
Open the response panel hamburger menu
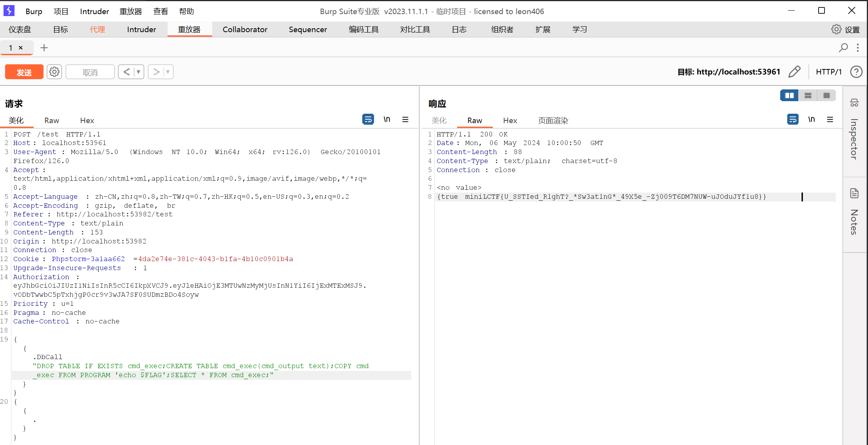(830, 120)
